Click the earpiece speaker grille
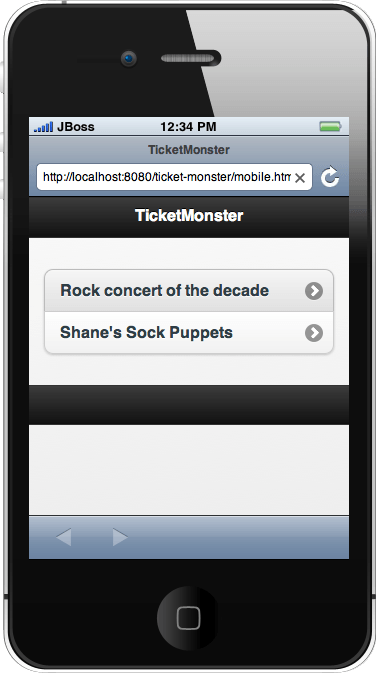376x673 pixels. click(x=190, y=58)
